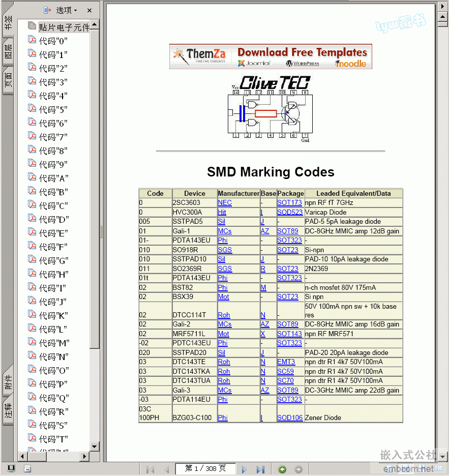Open the SC59 package link
The width and height of the screenshot is (449, 476).
tap(285, 371)
